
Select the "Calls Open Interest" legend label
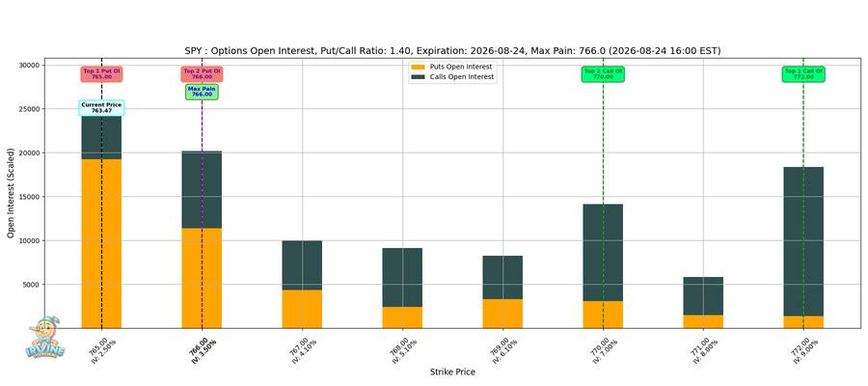point(462,77)
